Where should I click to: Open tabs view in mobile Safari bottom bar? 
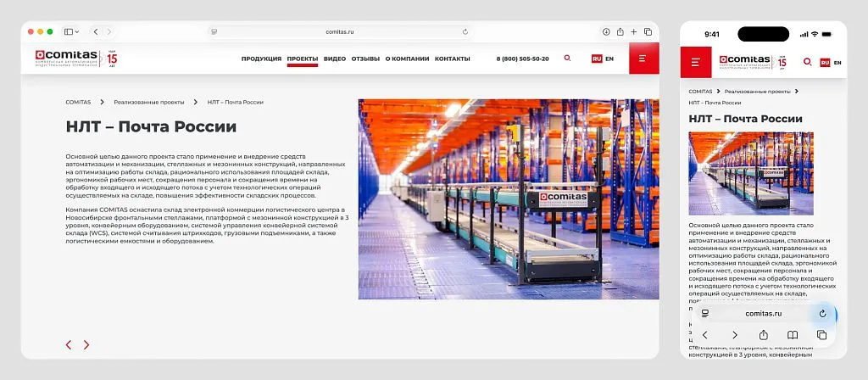(822, 335)
